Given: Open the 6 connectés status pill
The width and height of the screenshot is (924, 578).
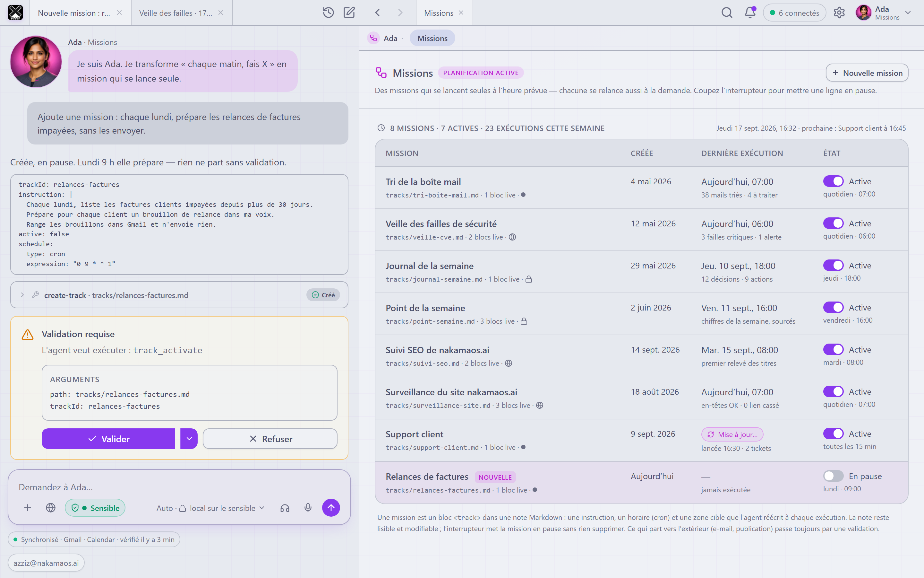Looking at the screenshot, I should click(x=794, y=13).
